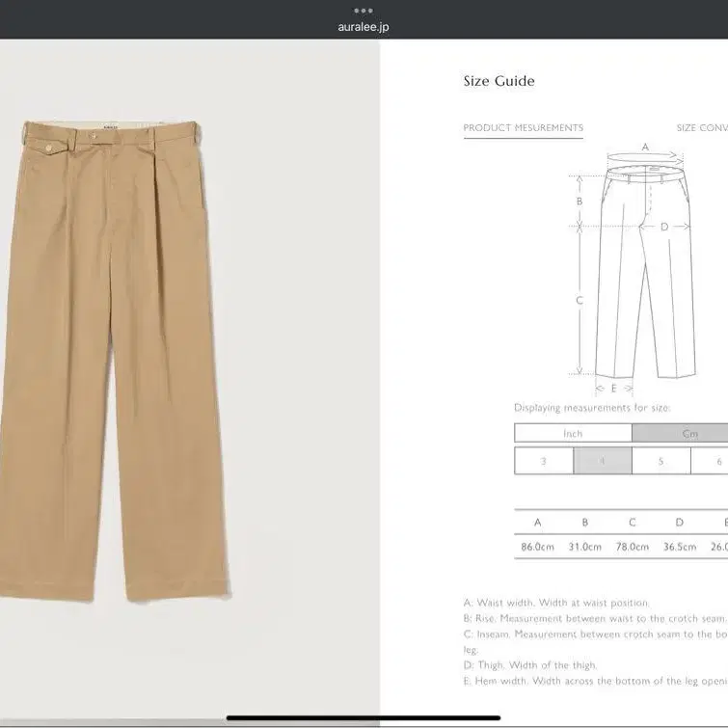Click the 86.0cm waist value

pyautogui.click(x=537, y=547)
